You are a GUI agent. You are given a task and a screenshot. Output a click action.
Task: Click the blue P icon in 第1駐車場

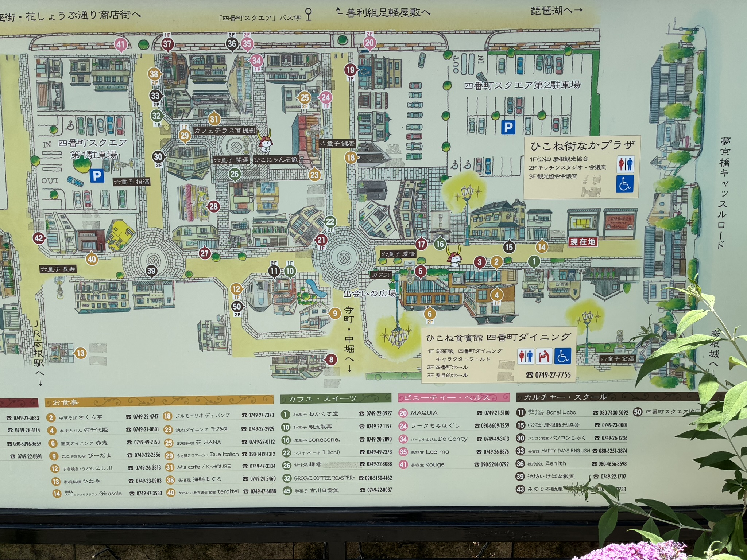[97, 176]
